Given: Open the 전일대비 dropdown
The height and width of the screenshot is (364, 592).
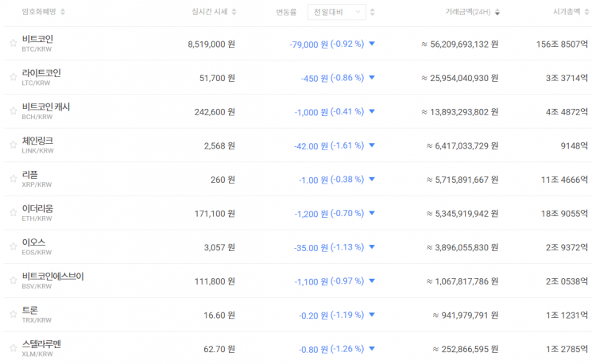Looking at the screenshot, I should 336,12.
